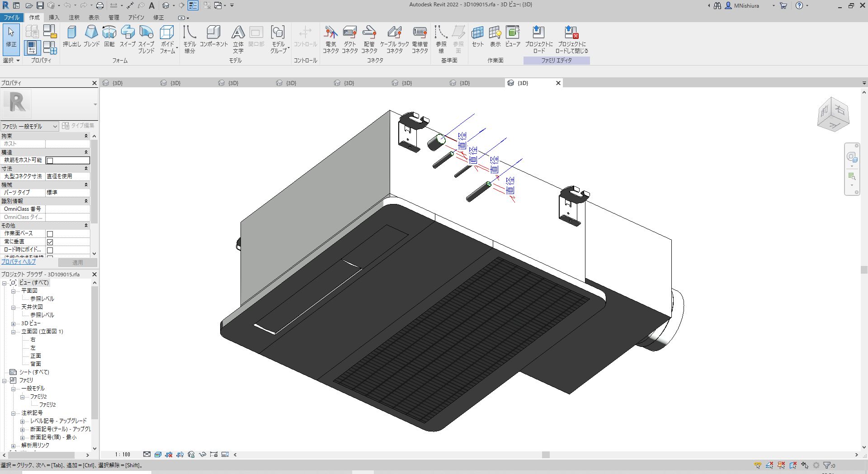Add a ダクト コネクタ (Duct Connector)

[349, 39]
